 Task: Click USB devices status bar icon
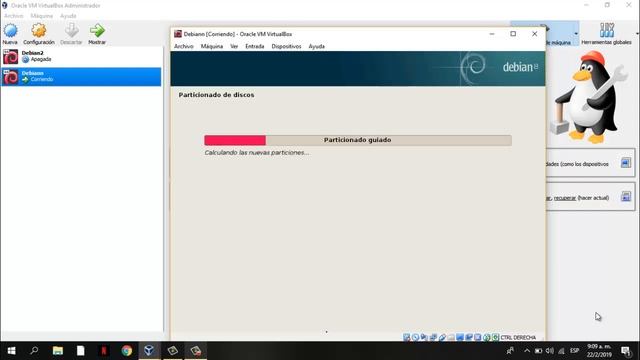(x=442, y=338)
